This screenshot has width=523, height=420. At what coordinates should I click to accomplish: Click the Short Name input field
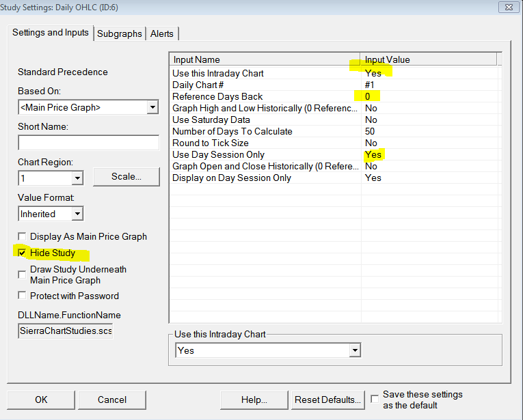point(88,143)
